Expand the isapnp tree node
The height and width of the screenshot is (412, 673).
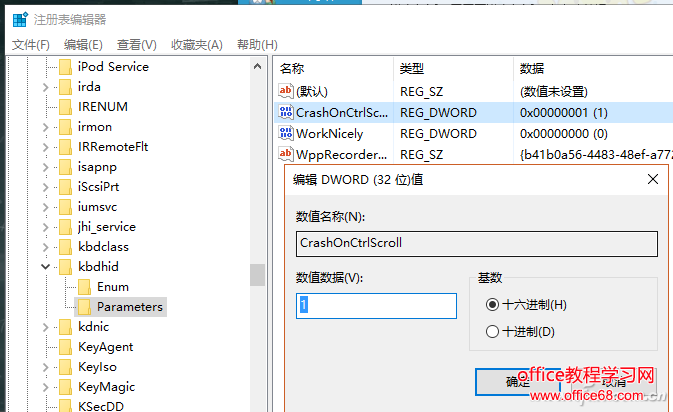(x=45, y=167)
